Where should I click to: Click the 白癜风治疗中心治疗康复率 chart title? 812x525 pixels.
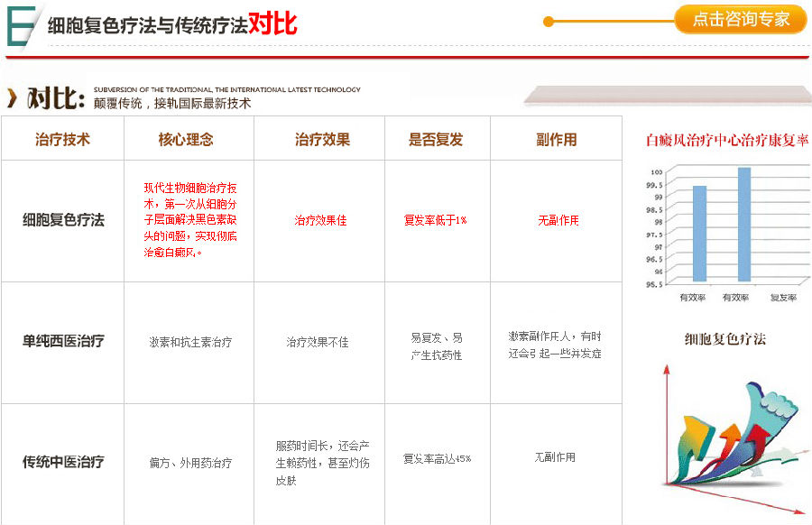(x=727, y=141)
